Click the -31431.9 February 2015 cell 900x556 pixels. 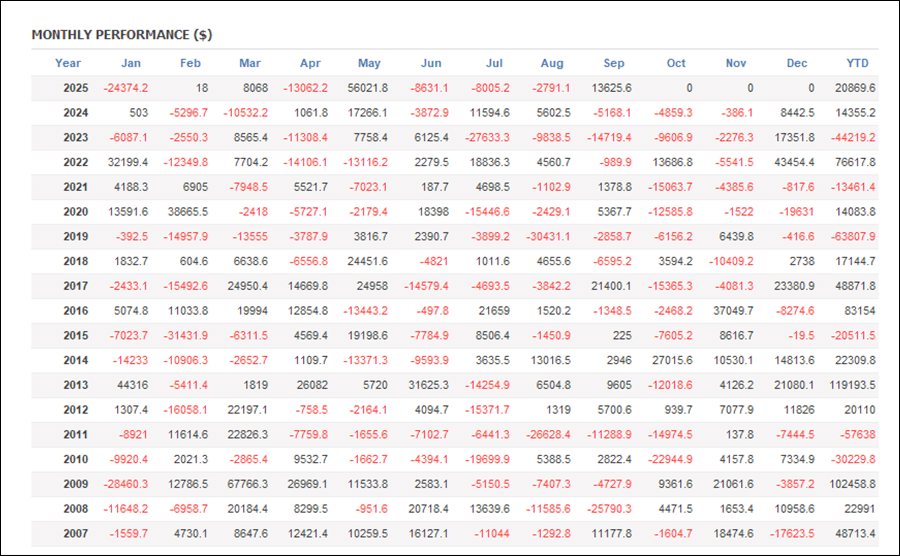click(x=186, y=336)
